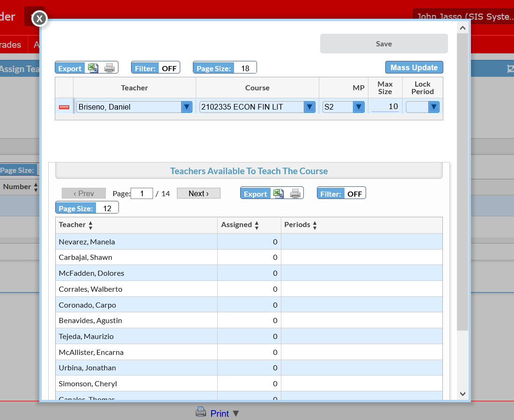The width and height of the screenshot is (514, 420).
Task: Close the popup with the X button
Action: pos(39,18)
